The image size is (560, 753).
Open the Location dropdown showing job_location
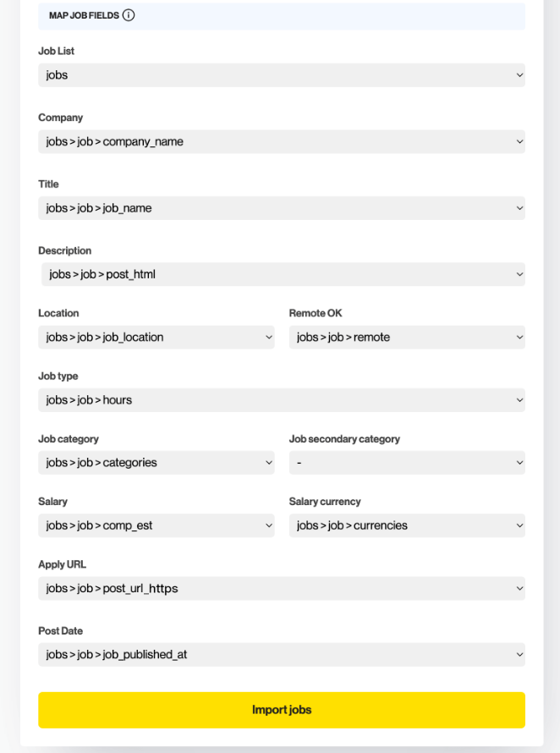point(156,337)
